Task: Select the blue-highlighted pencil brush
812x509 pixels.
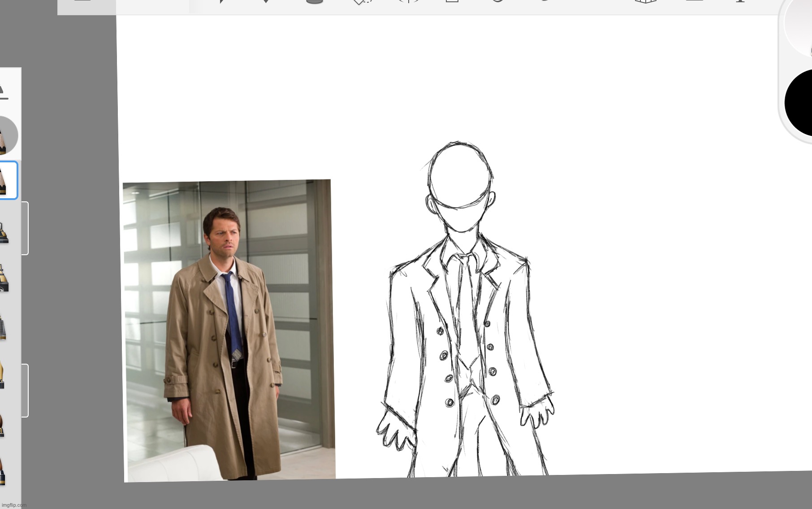Action: tap(7, 180)
